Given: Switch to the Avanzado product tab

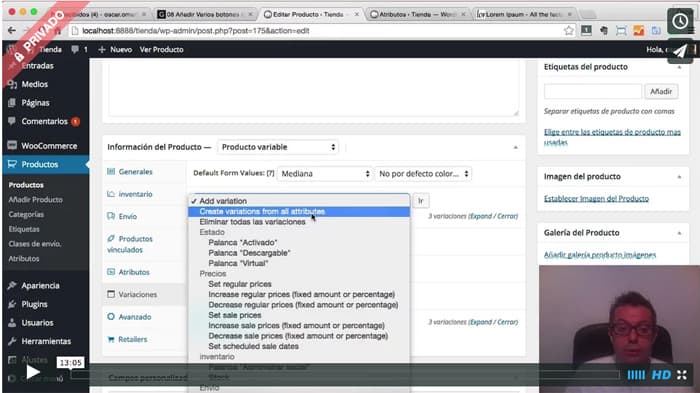Looking at the screenshot, I should point(135,317).
